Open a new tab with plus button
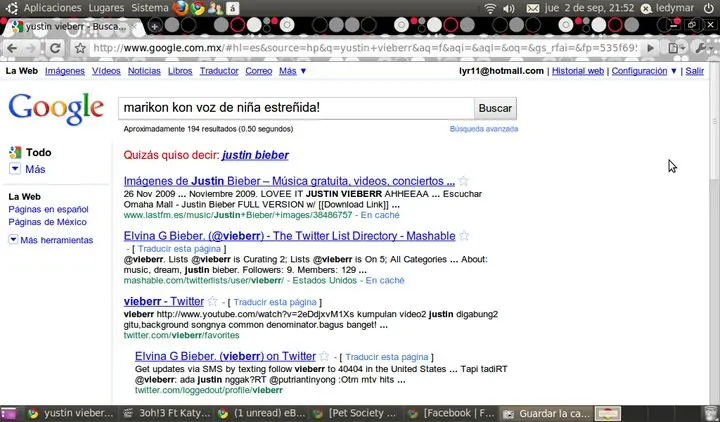 (x=155, y=27)
